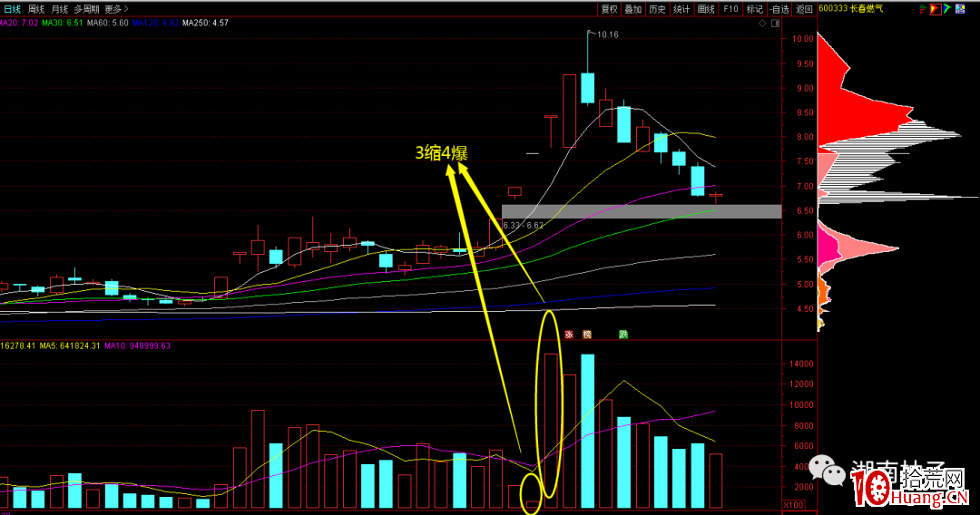Click the 600333 长春燃气 stock title

point(850,8)
